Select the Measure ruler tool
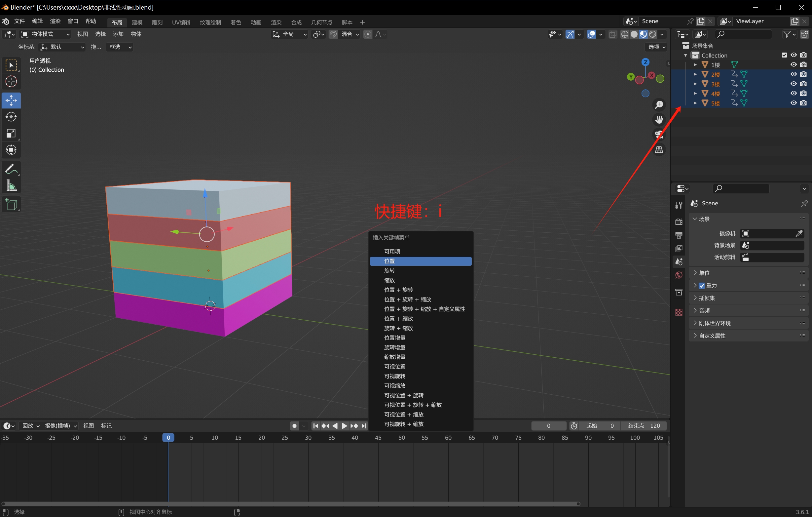The image size is (812, 517). (11, 186)
